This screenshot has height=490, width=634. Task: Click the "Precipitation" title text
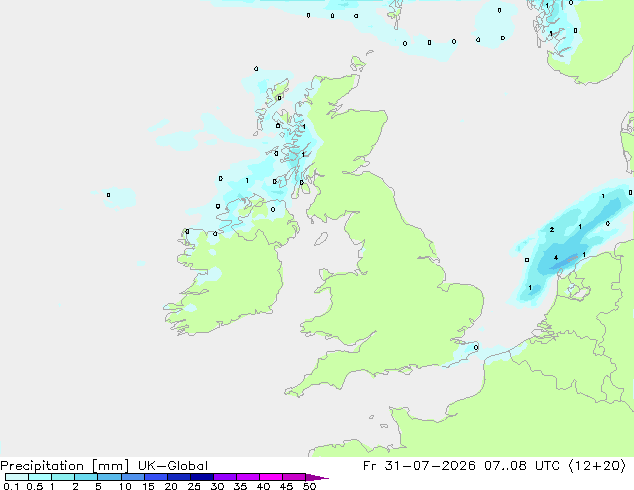42,466
